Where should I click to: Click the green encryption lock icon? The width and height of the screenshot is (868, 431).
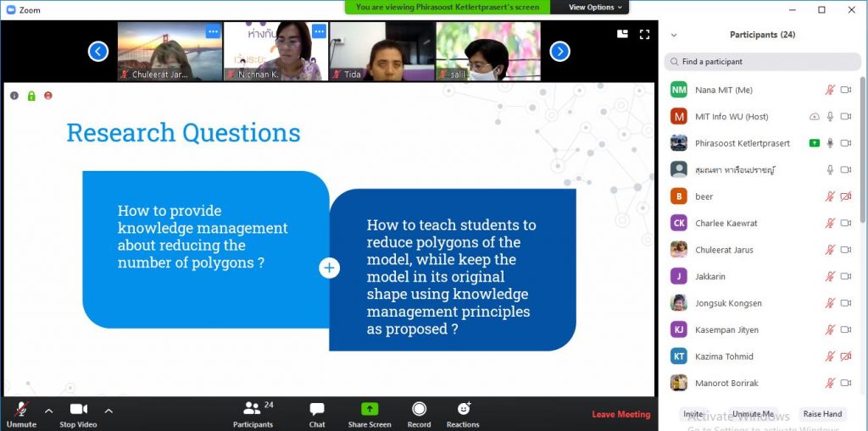[x=31, y=96]
